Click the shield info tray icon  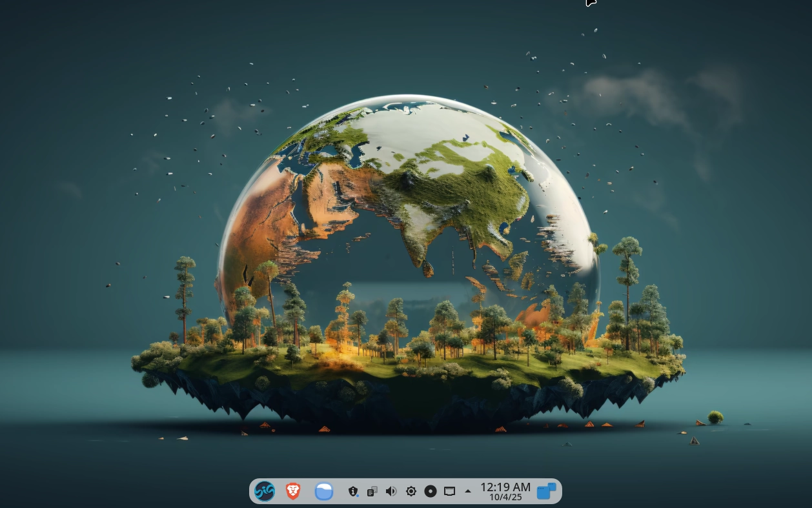click(x=353, y=491)
